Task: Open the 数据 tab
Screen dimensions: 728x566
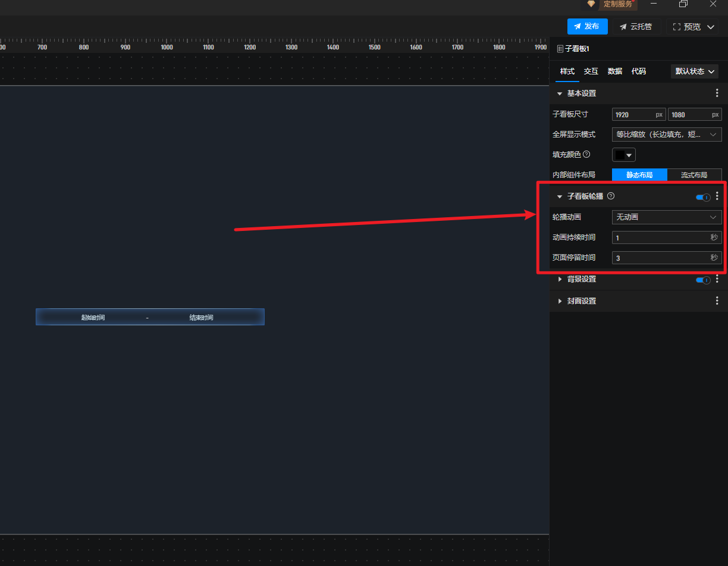Action: pyautogui.click(x=614, y=71)
